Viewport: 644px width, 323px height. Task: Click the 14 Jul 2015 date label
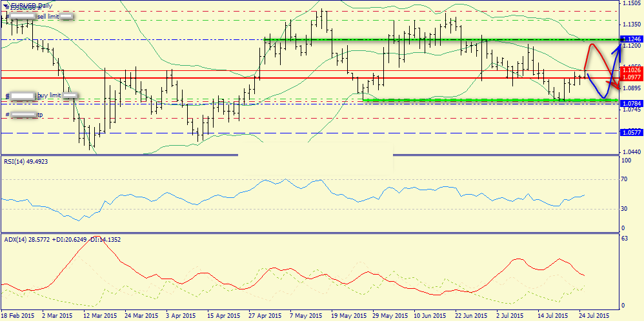point(553,316)
